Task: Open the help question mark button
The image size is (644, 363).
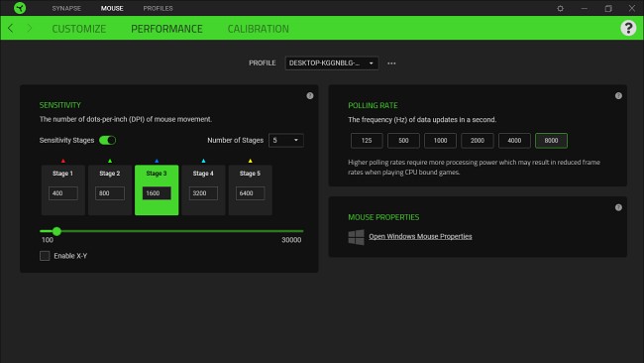Action: click(x=628, y=28)
